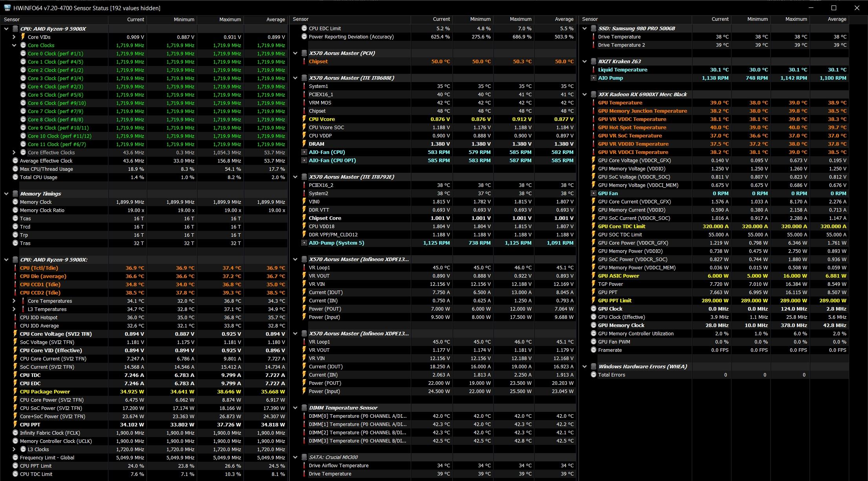Collapse the NXZT Kraken Z63 sensor group
Image resolution: width=868 pixels, height=481 pixels.
[x=585, y=61]
